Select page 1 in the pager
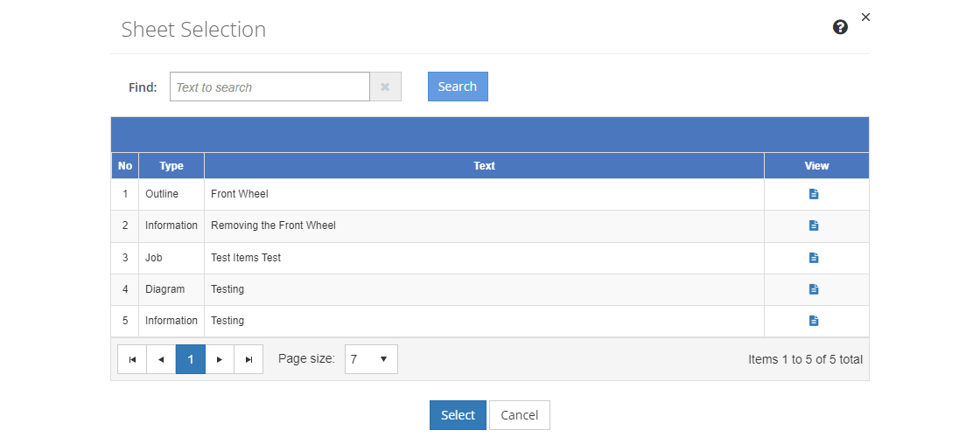This screenshot has height=444, width=980. pos(191,359)
